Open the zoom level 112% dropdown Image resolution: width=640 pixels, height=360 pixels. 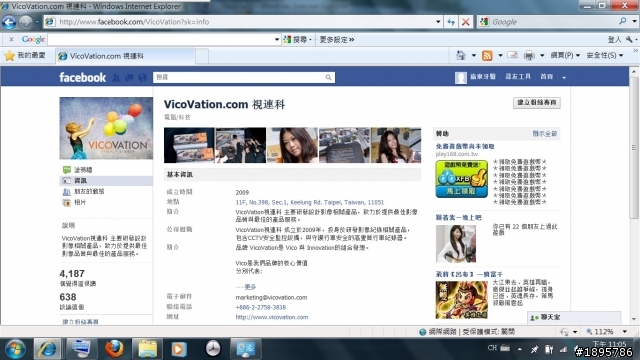(x=624, y=331)
